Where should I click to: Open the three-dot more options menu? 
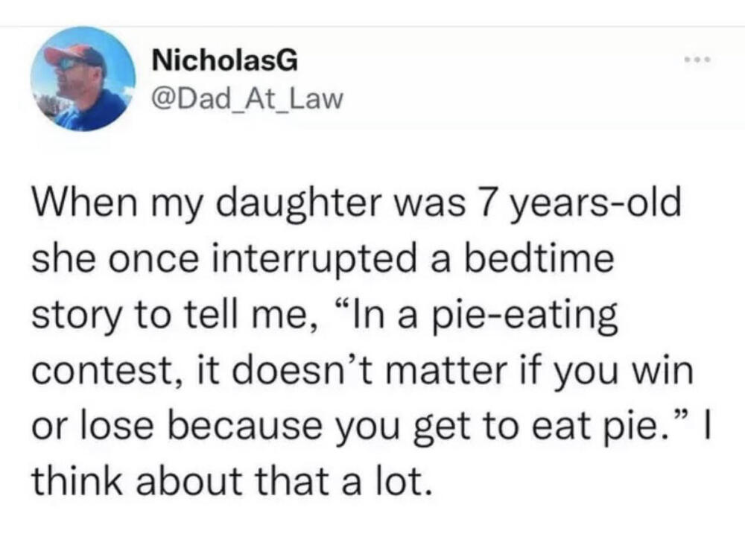coord(697,60)
